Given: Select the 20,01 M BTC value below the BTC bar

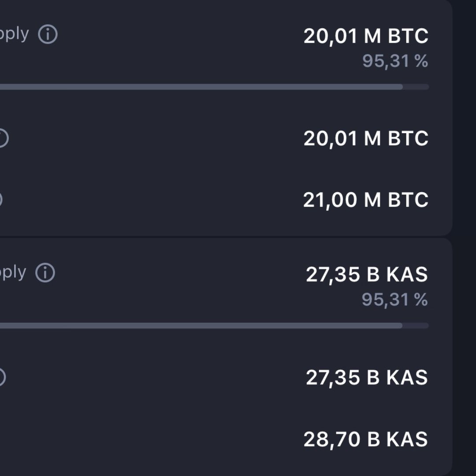Looking at the screenshot, I should pos(366,139).
